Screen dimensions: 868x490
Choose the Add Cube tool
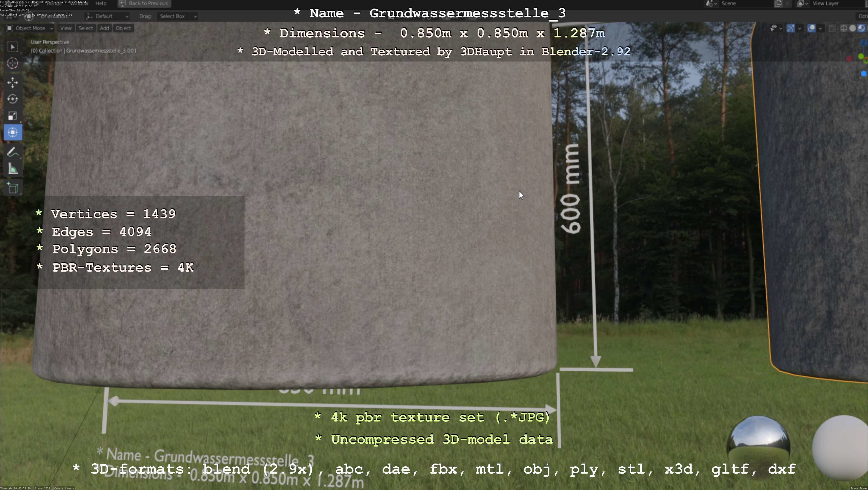(x=13, y=188)
